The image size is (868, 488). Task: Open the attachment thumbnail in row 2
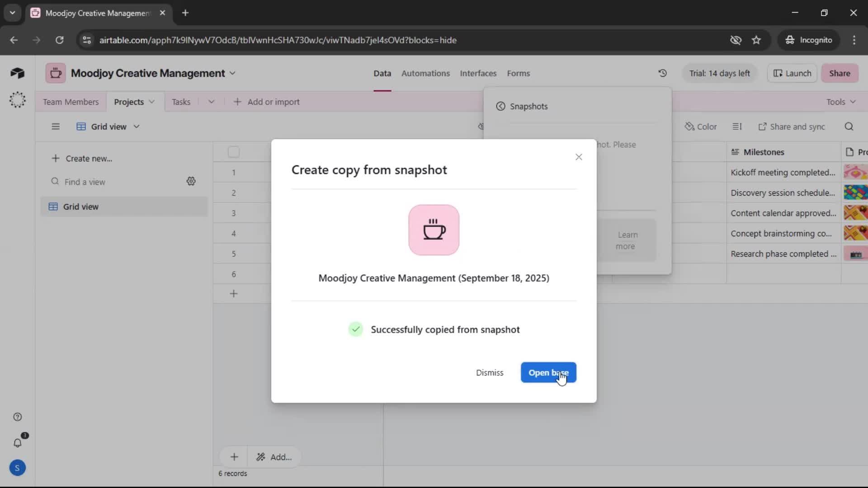pyautogui.click(x=855, y=192)
